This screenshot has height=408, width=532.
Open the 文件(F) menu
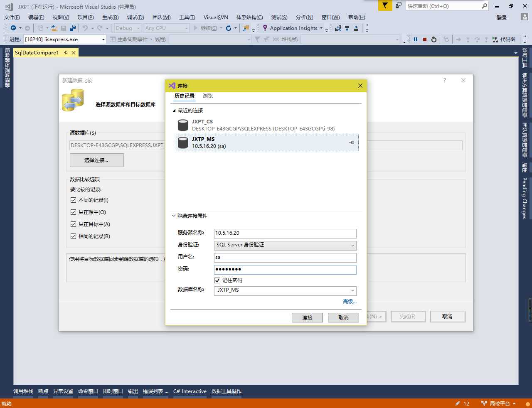tap(12, 17)
